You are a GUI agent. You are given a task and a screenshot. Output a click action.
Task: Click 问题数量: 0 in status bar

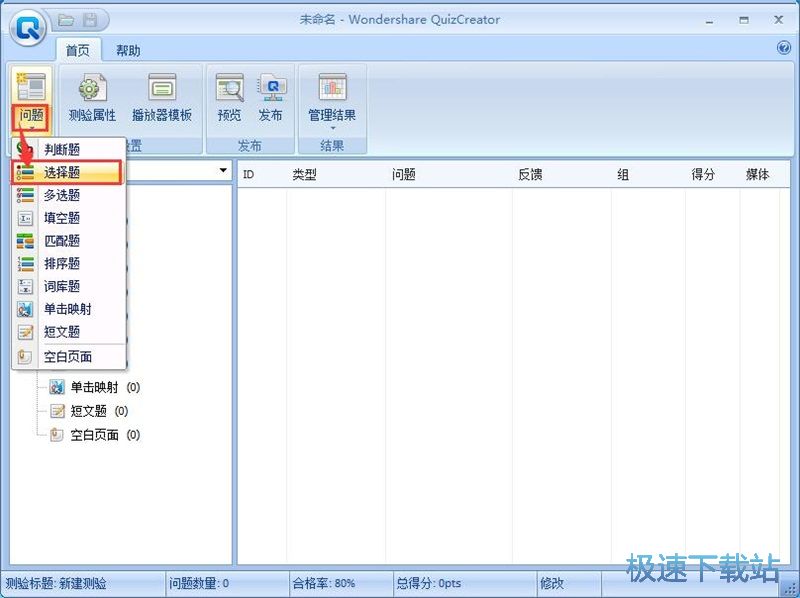tap(199, 583)
